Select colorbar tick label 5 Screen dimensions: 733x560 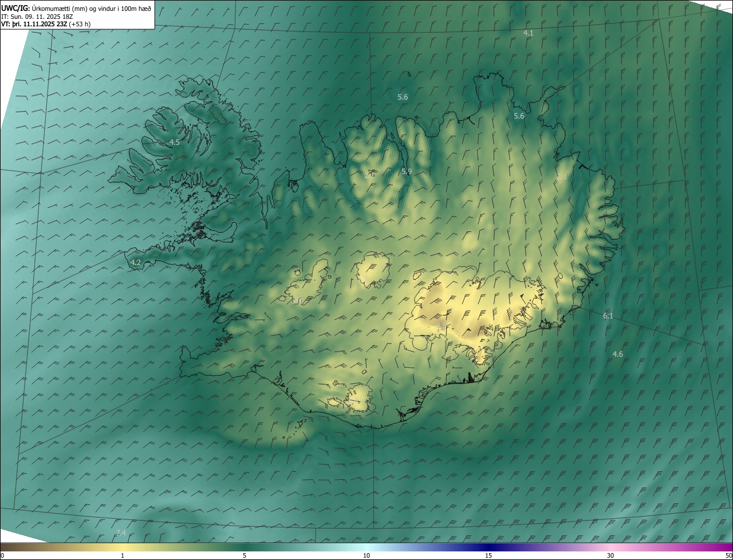pyautogui.click(x=245, y=555)
